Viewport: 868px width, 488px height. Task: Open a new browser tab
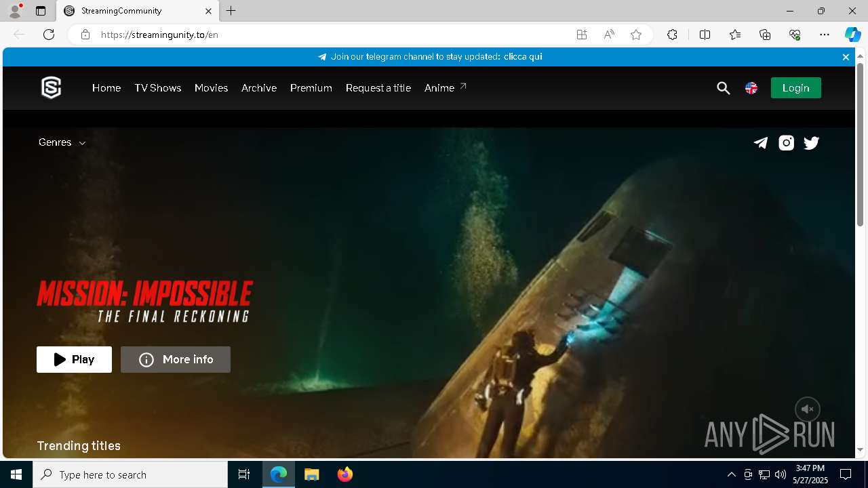pos(231,11)
